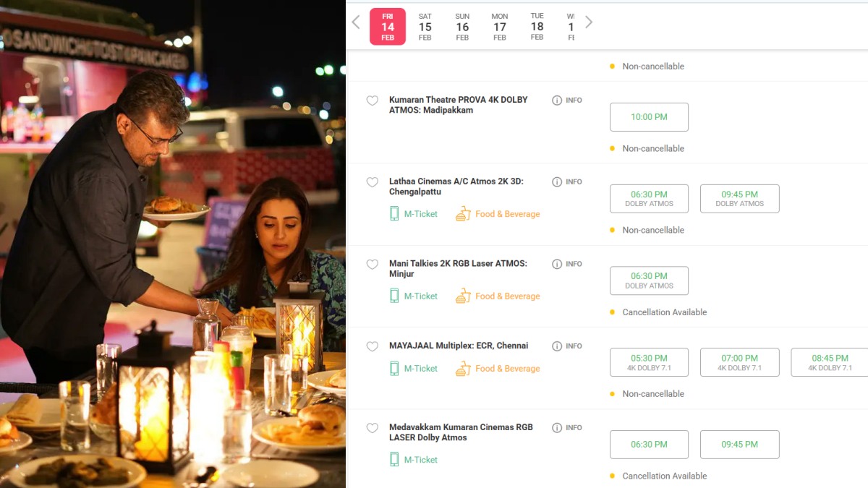Show previous dates with left arrow
Viewport: 868px width, 488px height.
(x=356, y=22)
